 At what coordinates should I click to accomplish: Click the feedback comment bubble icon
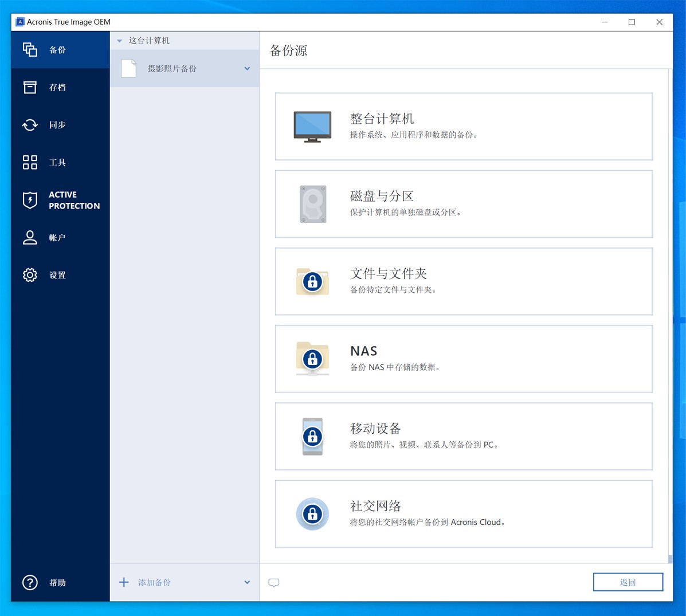click(274, 582)
